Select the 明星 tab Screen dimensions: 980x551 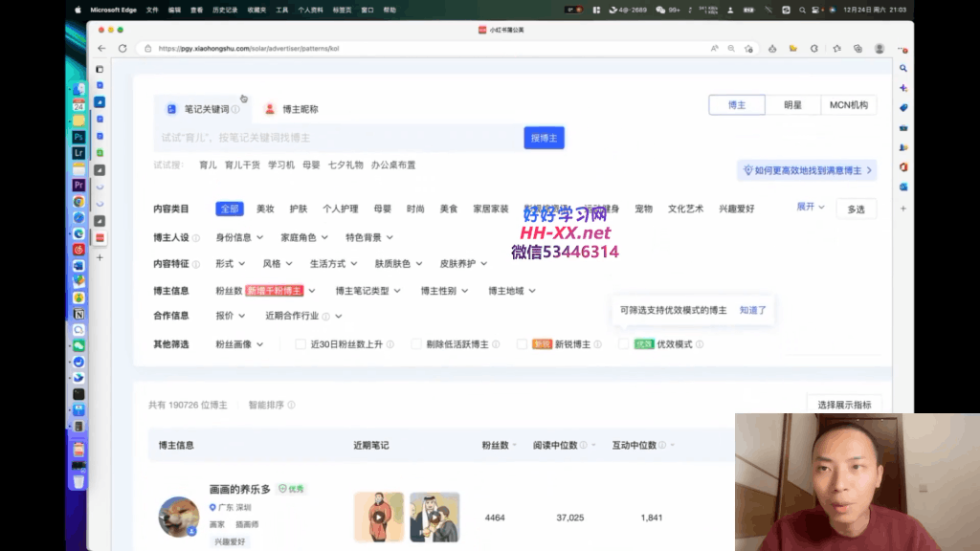pos(792,105)
